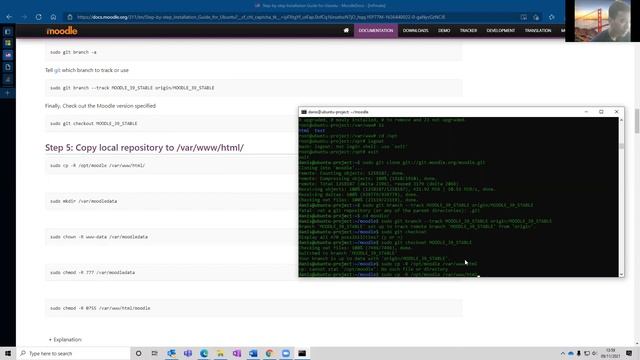Expand the Explanation section
Screen dimensions: 640x360
coord(65,340)
